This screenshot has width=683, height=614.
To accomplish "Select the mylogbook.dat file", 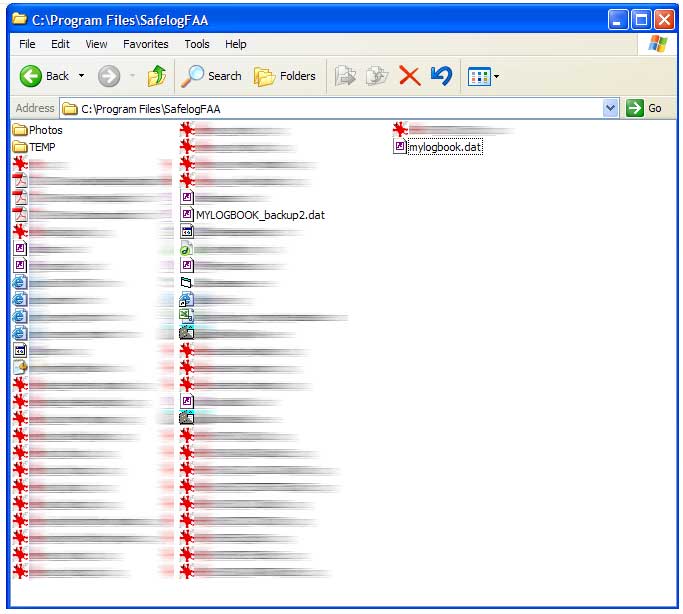I will pos(438,147).
